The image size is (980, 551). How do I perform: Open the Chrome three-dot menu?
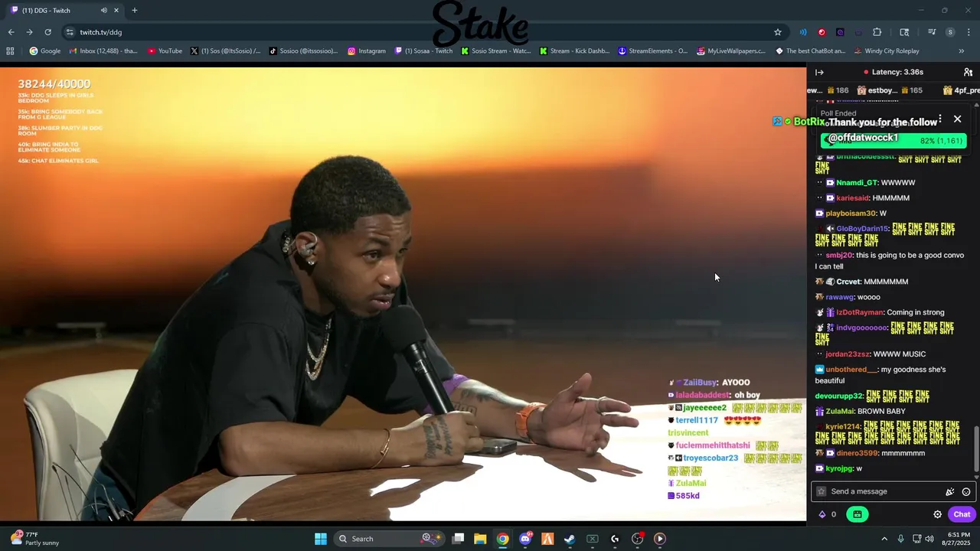969,32
